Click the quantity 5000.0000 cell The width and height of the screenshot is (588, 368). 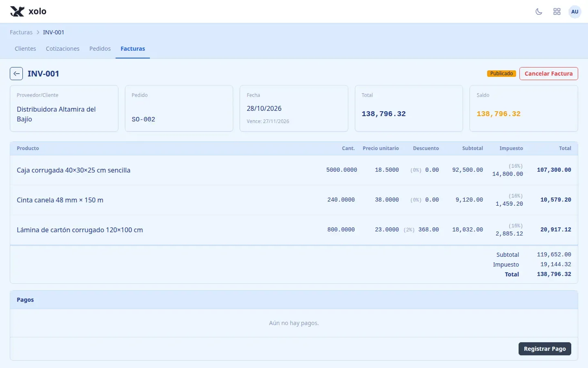click(342, 170)
